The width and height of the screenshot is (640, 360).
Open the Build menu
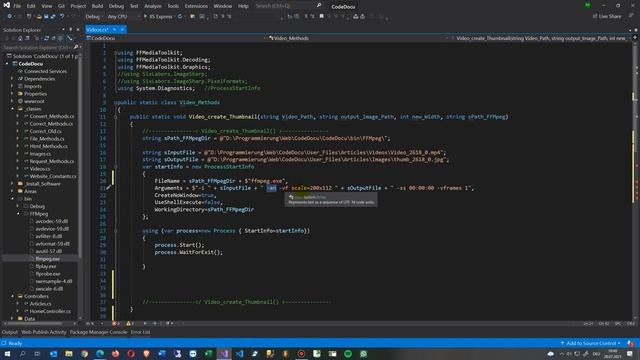point(97,6)
